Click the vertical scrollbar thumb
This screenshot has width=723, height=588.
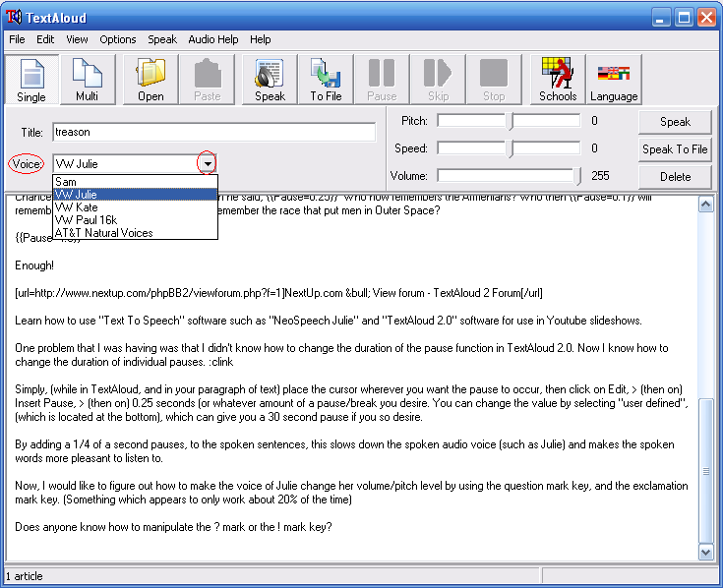coord(706,470)
